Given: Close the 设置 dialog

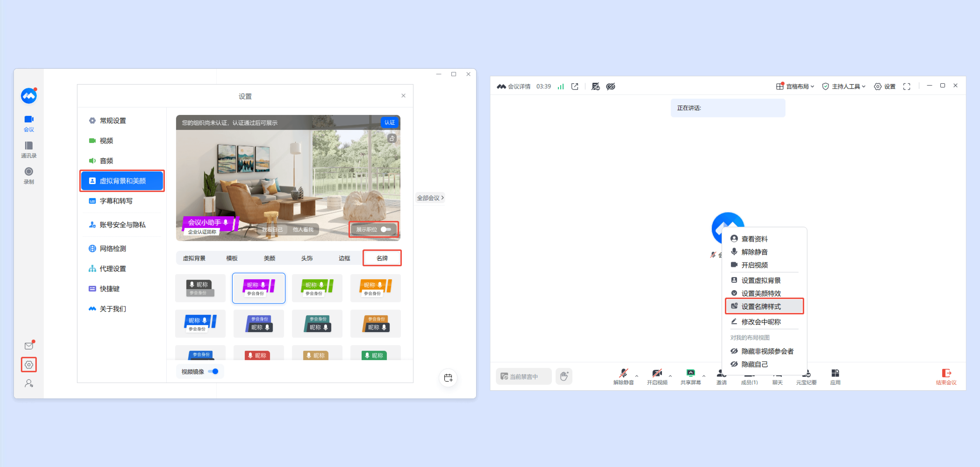Looking at the screenshot, I should pyautogui.click(x=403, y=96).
